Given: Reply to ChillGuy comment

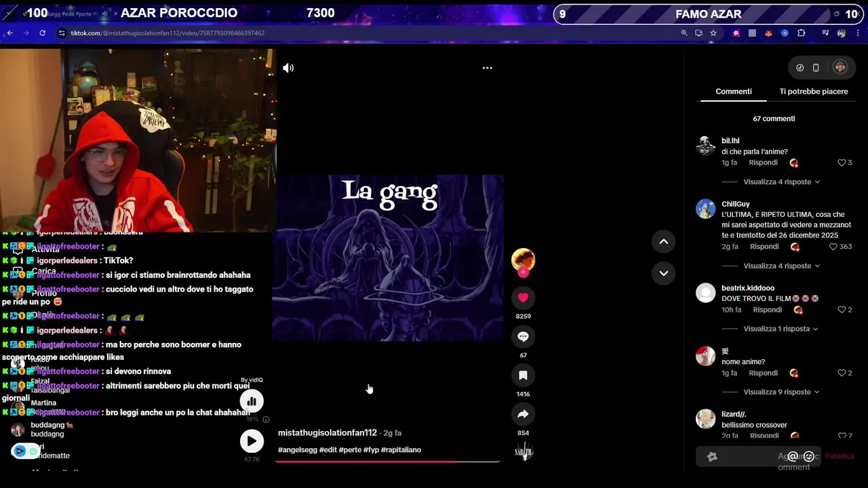Looking at the screenshot, I should [764, 247].
